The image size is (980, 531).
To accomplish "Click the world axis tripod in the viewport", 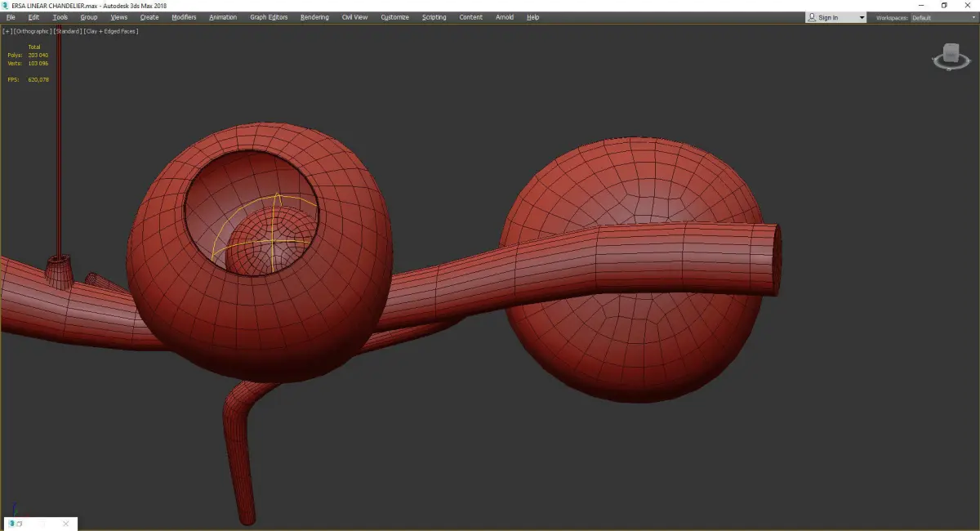I will [x=15, y=510].
